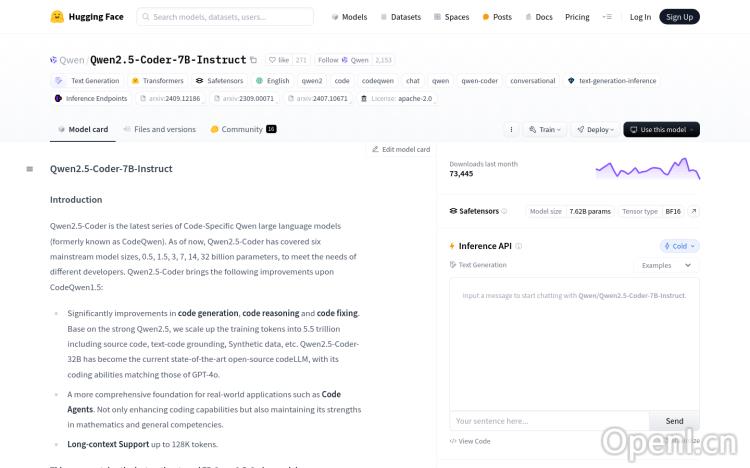Click the downloads last month chart

click(x=647, y=168)
